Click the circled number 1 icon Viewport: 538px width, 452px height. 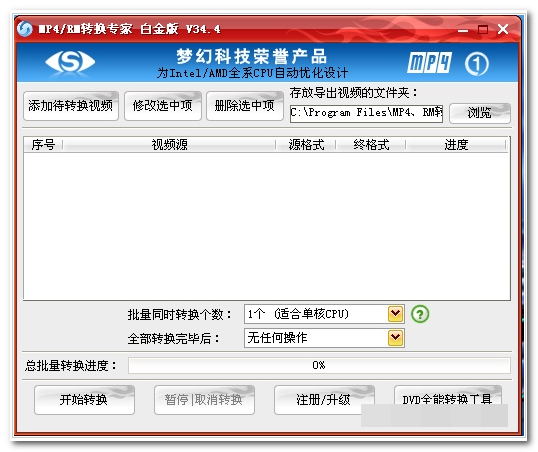coord(477,64)
